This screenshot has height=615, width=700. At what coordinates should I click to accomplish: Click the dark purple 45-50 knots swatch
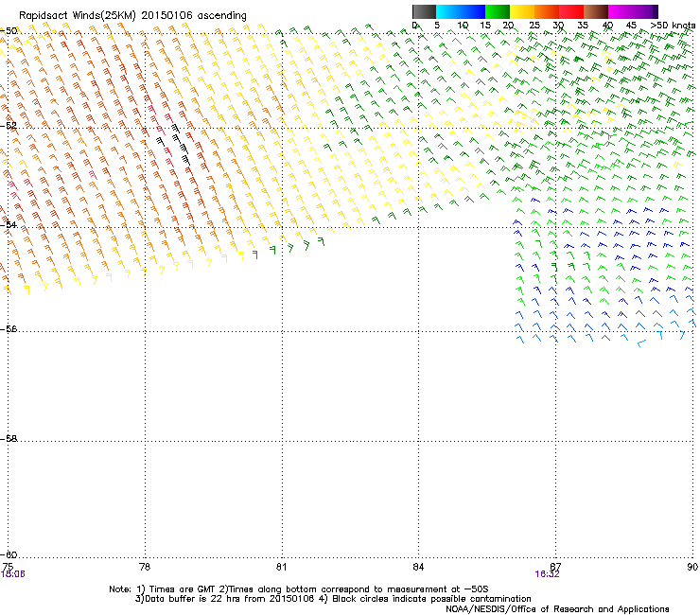coord(645,11)
